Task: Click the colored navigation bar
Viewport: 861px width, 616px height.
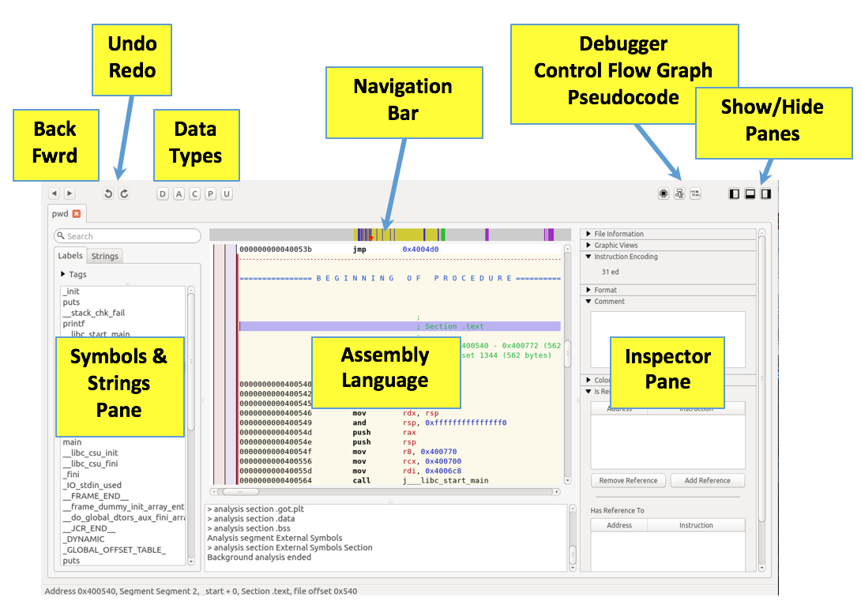Action: click(x=390, y=235)
